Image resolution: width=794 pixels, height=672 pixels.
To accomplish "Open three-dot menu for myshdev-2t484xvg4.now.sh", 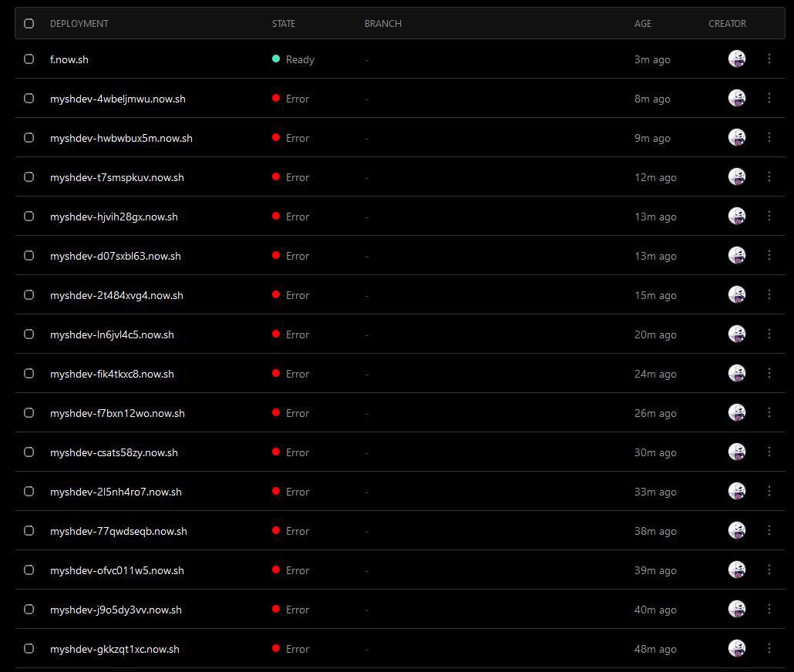I will point(769,294).
